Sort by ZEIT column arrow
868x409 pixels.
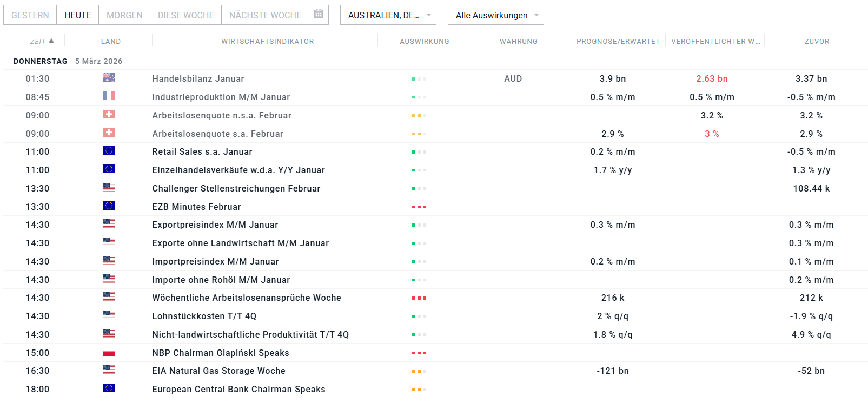(x=51, y=41)
